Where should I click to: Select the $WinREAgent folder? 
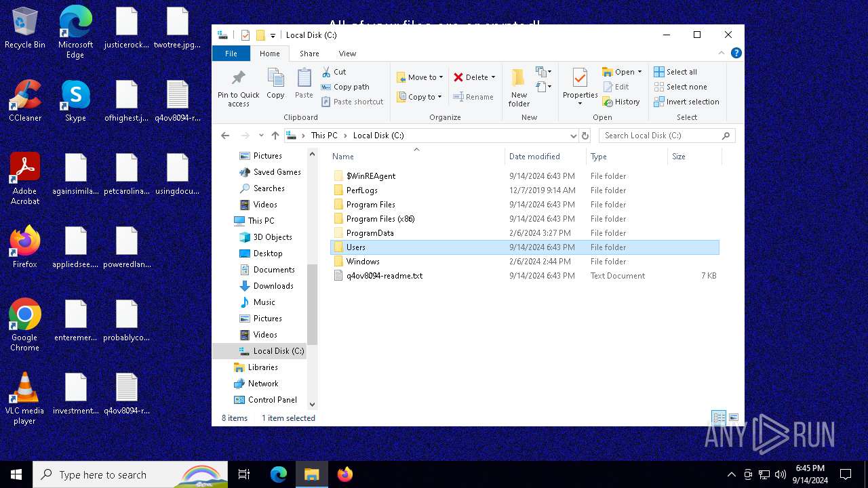pos(370,176)
